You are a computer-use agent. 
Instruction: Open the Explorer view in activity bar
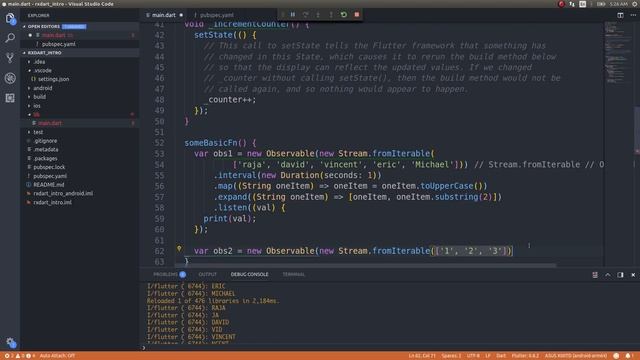tap(10, 18)
